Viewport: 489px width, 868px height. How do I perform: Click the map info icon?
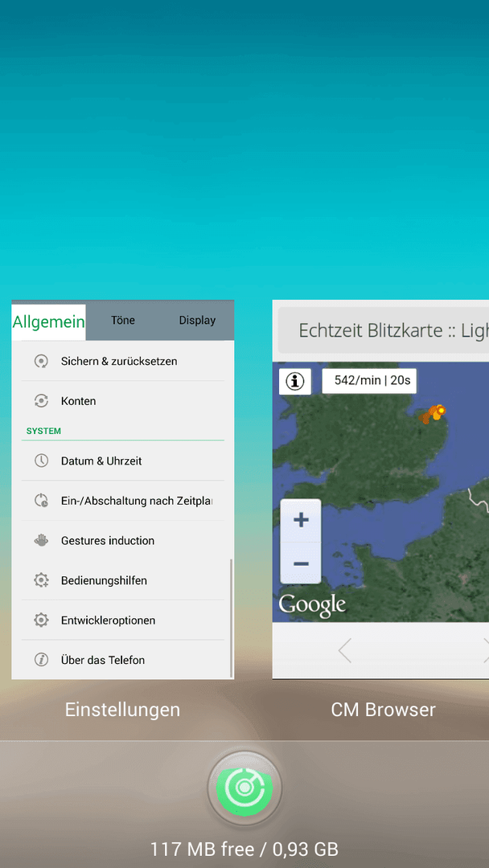295,382
